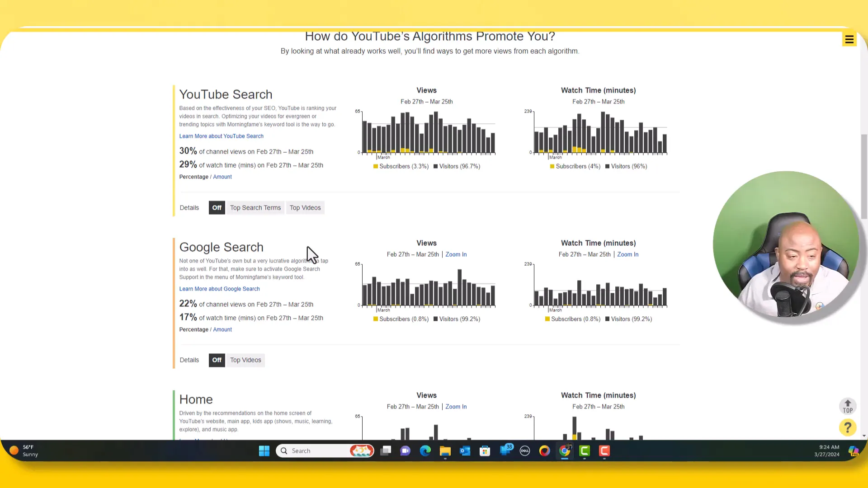This screenshot has width=868, height=488.
Task: Toggle Subscribers (3.3%) legend in YouTube Search Views
Action: pyautogui.click(x=401, y=166)
